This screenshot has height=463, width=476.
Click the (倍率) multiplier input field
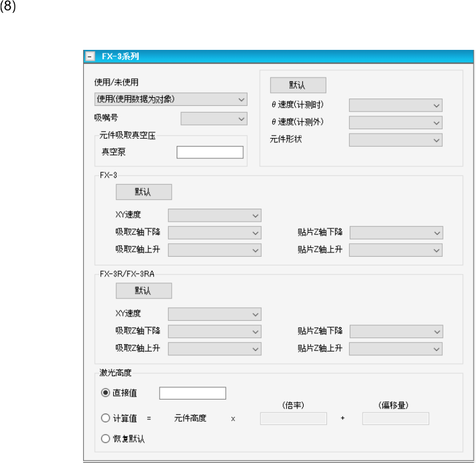pyautogui.click(x=293, y=419)
